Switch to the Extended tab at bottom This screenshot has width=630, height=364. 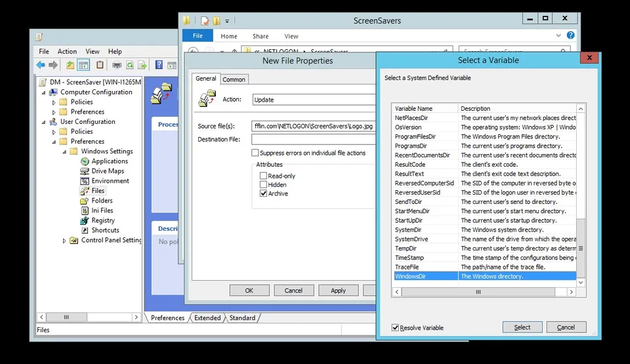(x=207, y=318)
